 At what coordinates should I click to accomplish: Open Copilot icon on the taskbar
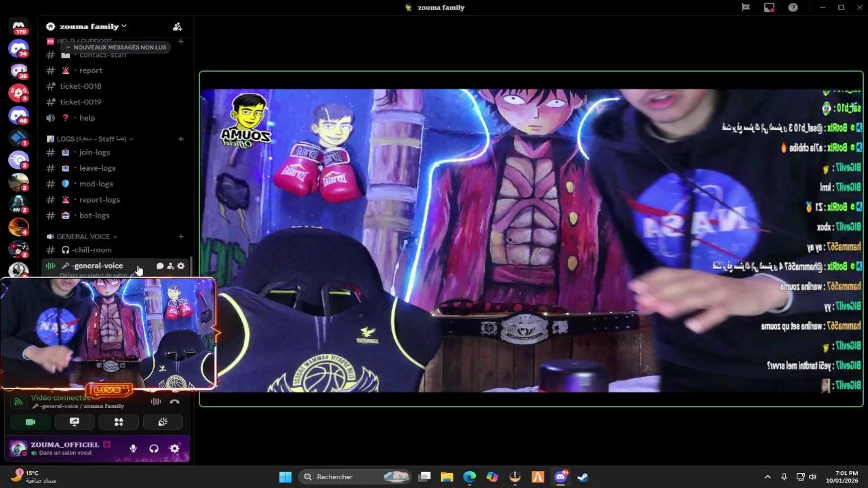[492, 476]
